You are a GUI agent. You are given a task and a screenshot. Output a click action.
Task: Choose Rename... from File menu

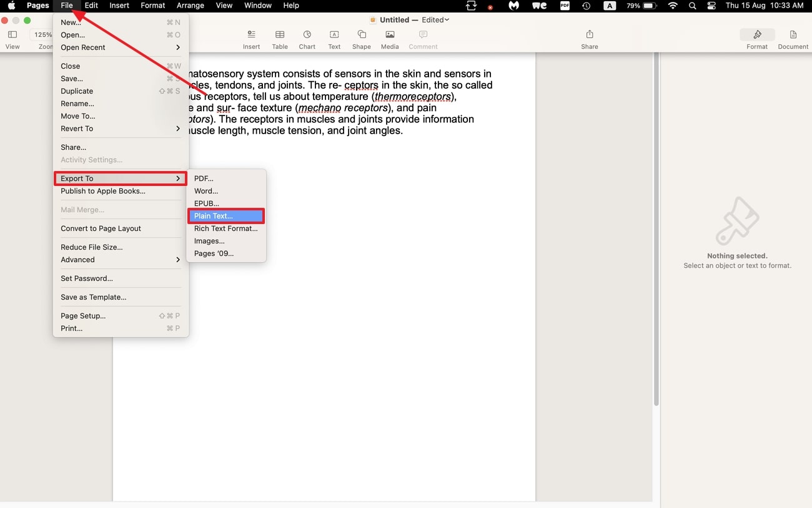pos(121,104)
